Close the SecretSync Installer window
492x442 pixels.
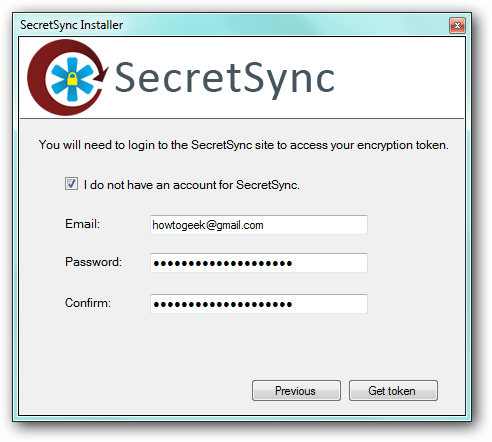click(457, 26)
